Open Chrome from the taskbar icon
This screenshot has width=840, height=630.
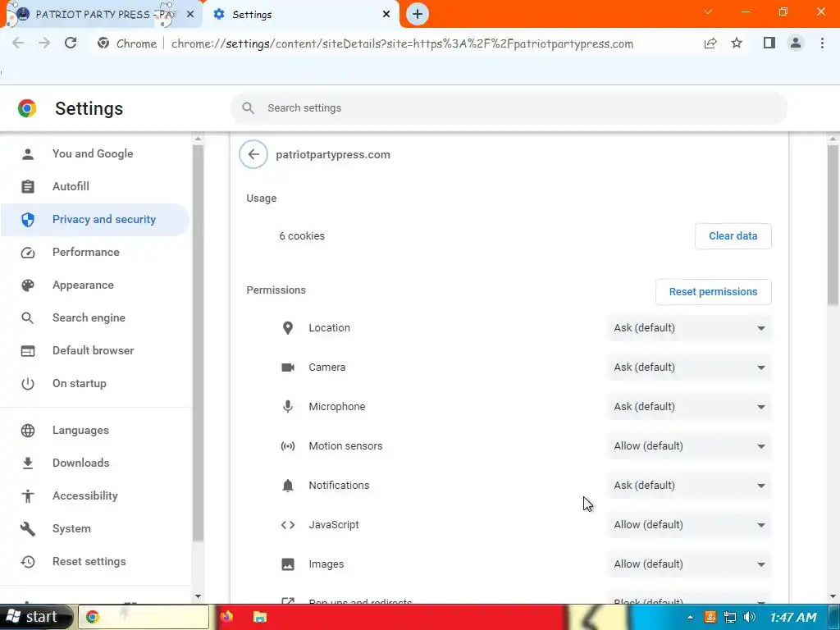pos(92,617)
